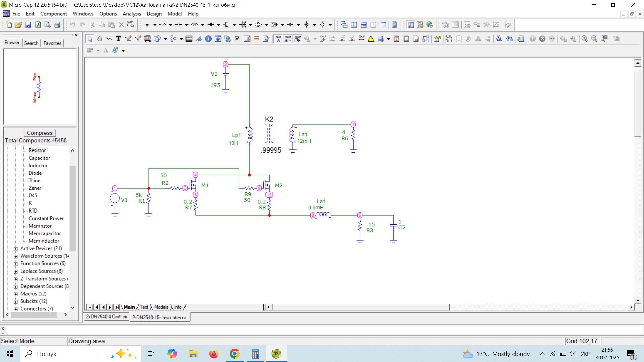Expand the Active Devices tree node
The width and height of the screenshot is (644, 362).
pos(16,249)
